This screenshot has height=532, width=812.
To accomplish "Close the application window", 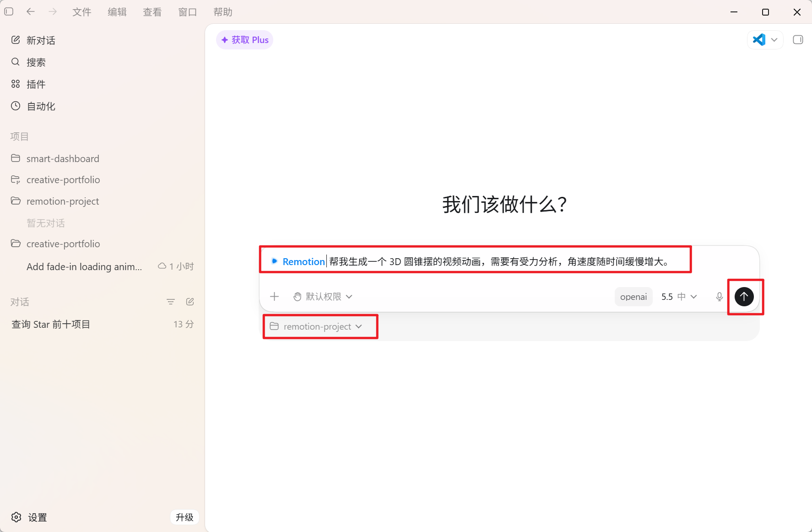I will 797,12.
